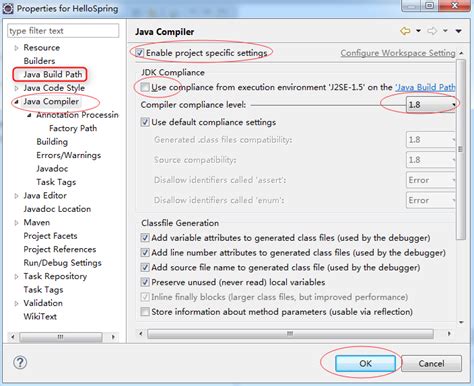
Task: Select Project Facets in tree
Action: tap(50, 236)
